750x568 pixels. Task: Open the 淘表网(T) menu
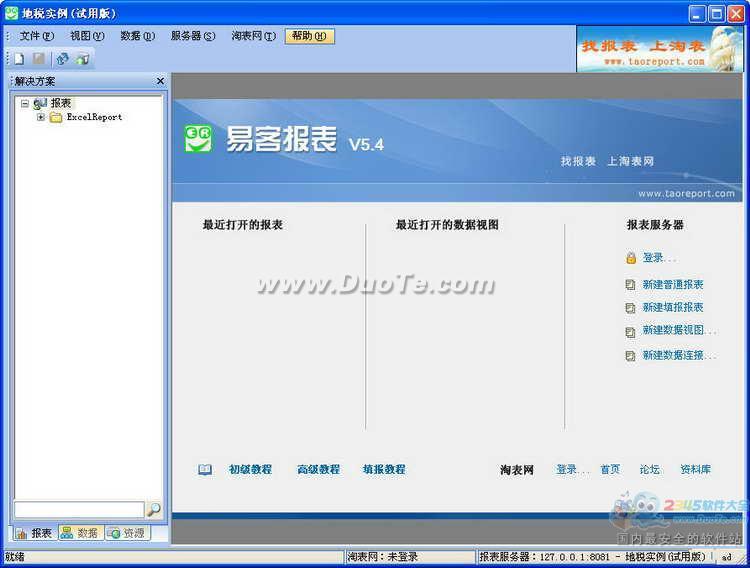point(254,36)
